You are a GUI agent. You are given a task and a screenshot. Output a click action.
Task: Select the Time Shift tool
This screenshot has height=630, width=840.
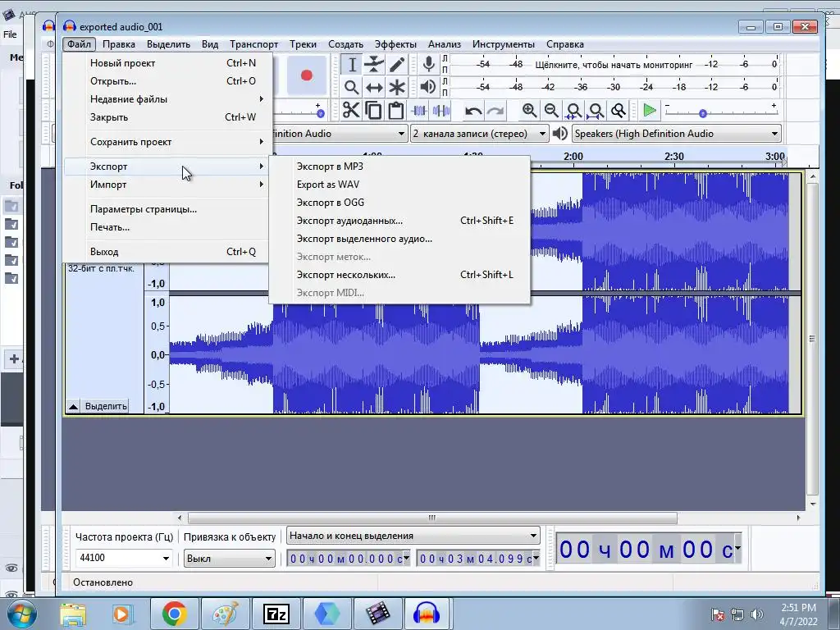[374, 87]
